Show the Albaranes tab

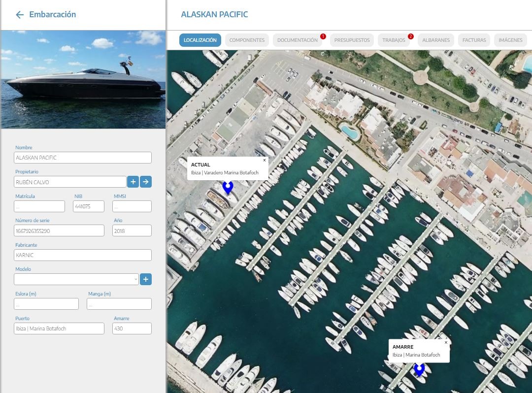click(x=436, y=40)
